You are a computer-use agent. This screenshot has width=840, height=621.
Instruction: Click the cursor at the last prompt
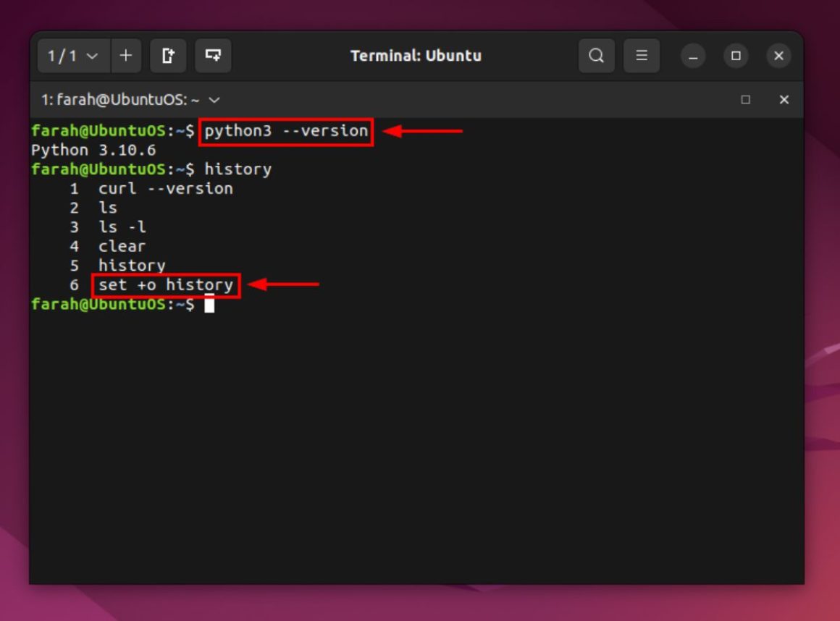pos(209,305)
